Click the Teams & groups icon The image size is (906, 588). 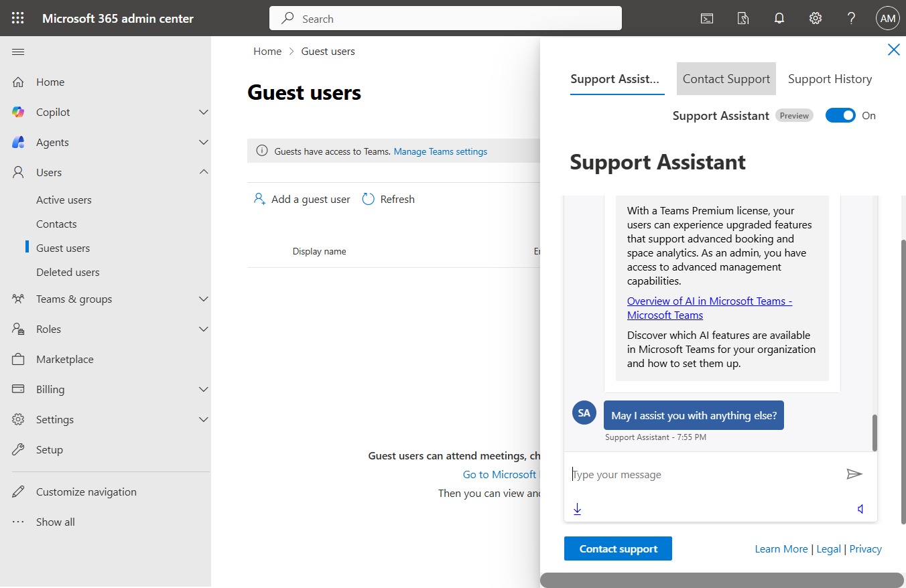tap(18, 299)
